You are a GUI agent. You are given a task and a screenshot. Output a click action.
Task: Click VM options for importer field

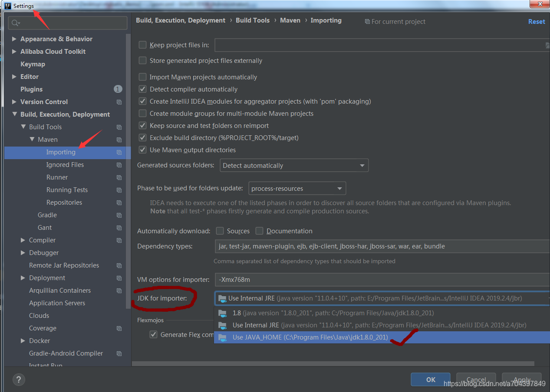pos(382,280)
